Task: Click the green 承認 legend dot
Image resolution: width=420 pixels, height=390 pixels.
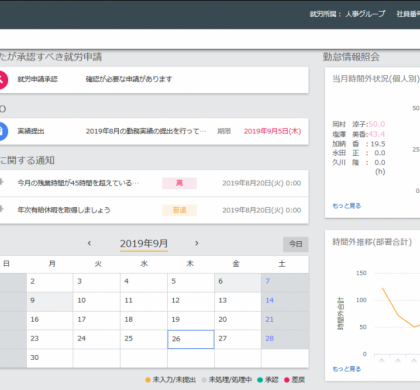Action: click(260, 380)
